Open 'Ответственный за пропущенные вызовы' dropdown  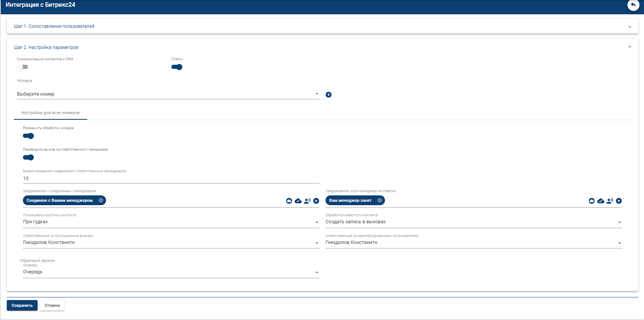click(171, 243)
